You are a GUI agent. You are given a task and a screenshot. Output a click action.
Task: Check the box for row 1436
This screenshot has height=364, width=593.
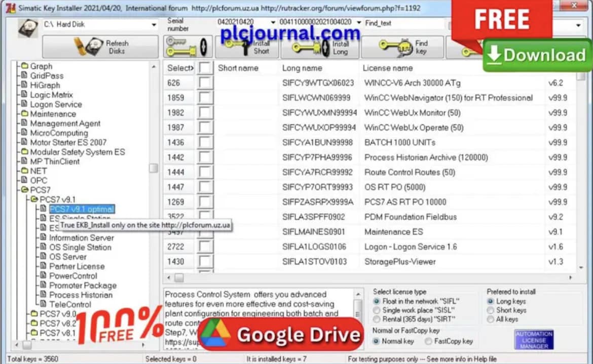[x=205, y=142]
